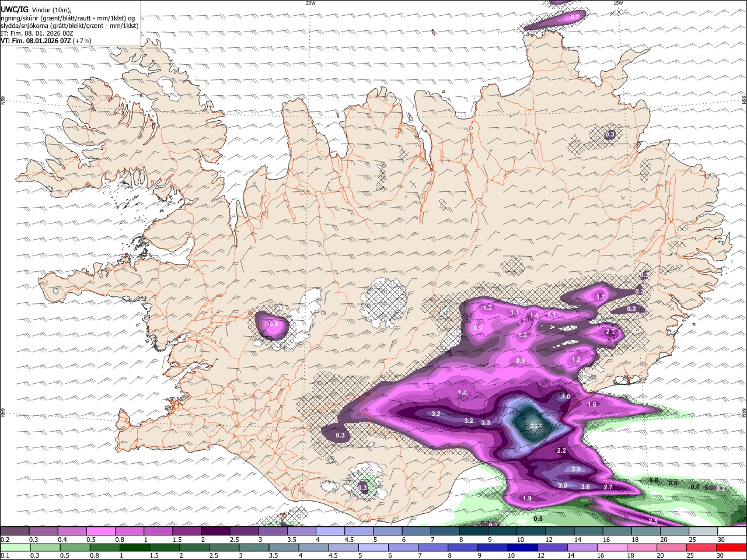Click the bright red swatch ending the rain legend
Image resolution: width=747 pixels, height=560 pixels.
click(731, 548)
